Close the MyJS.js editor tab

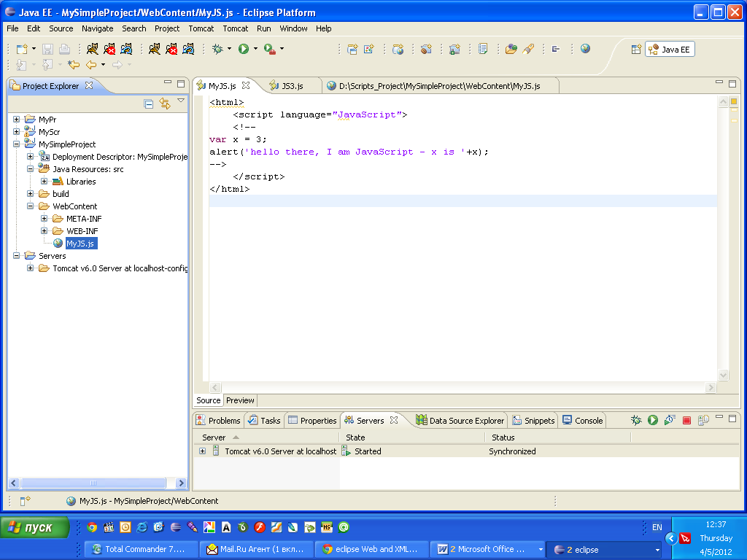246,85
